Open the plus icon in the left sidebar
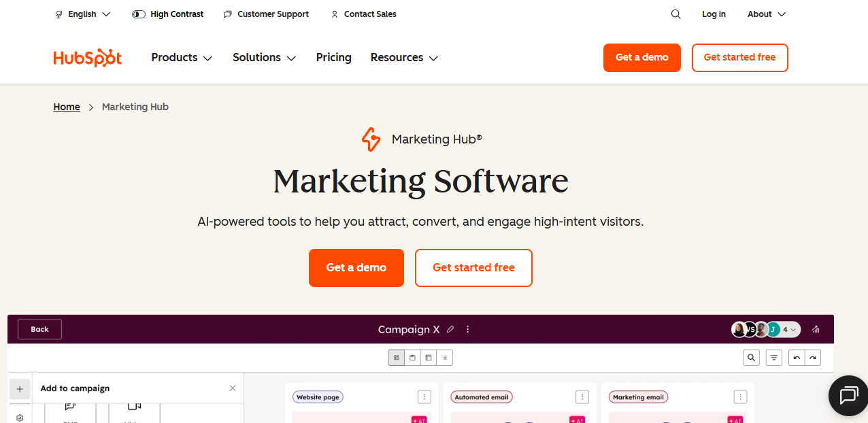Screen dimensions: 868x423 coord(20,388)
